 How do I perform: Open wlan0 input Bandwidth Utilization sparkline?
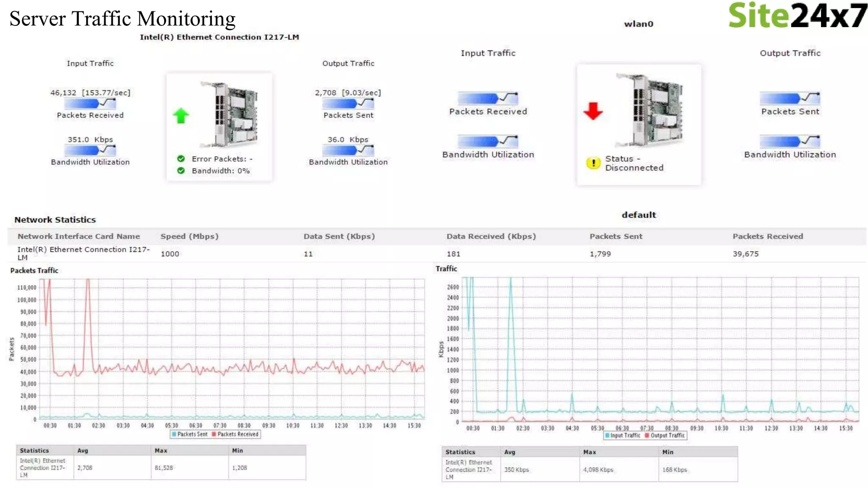tap(488, 141)
